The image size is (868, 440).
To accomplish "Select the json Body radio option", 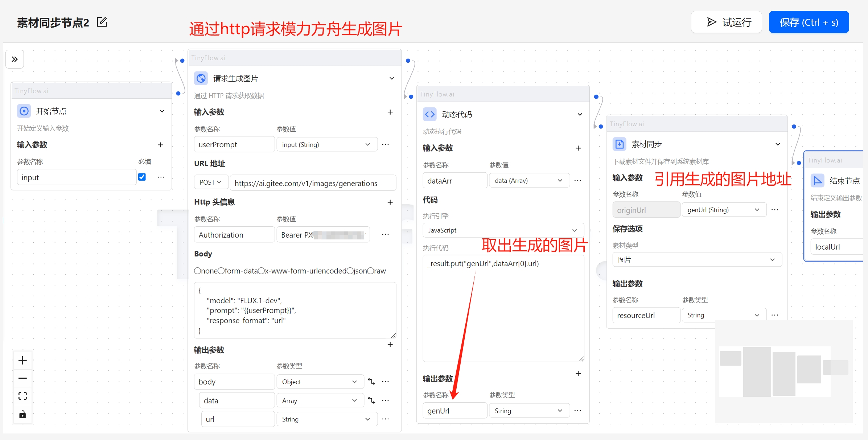I will point(350,271).
